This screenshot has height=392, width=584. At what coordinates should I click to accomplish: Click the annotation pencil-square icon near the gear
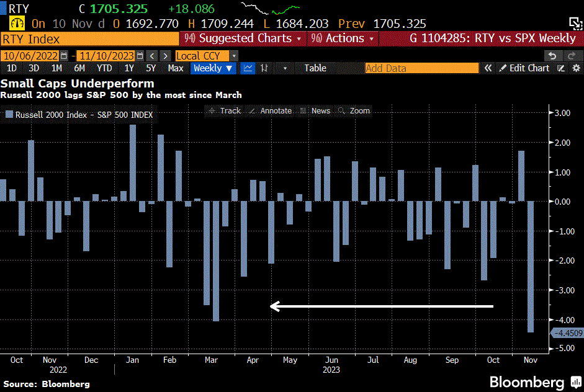(x=560, y=68)
